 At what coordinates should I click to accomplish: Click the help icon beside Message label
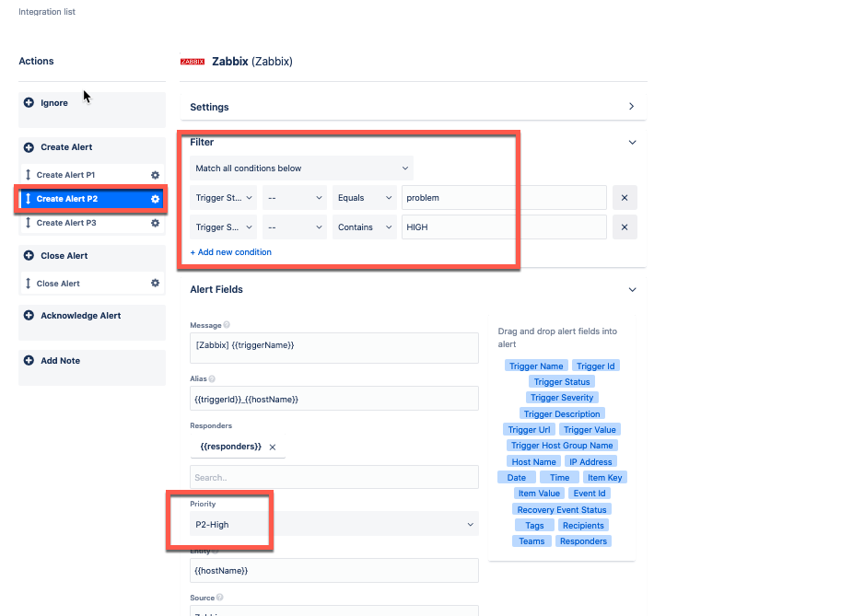(227, 325)
